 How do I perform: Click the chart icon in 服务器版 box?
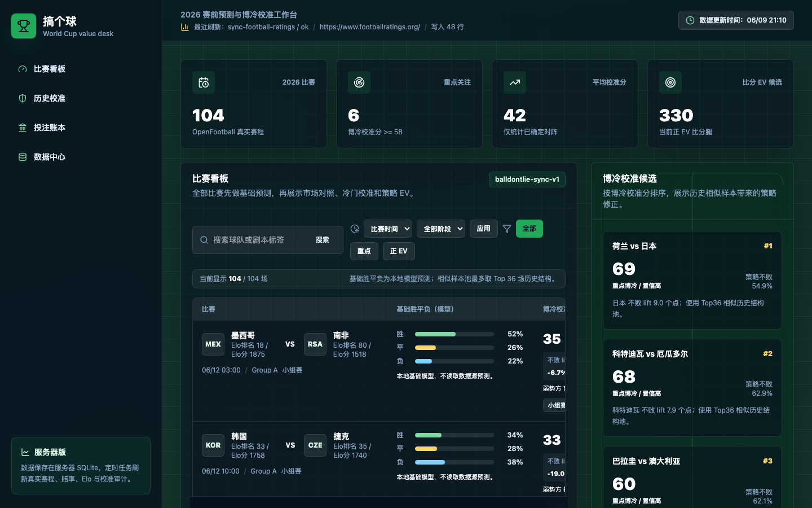point(25,452)
